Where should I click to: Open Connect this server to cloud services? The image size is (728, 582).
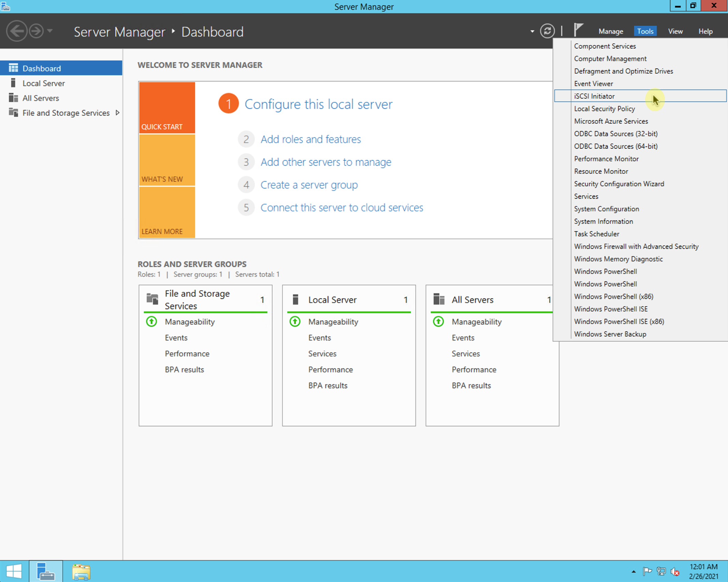(x=342, y=207)
